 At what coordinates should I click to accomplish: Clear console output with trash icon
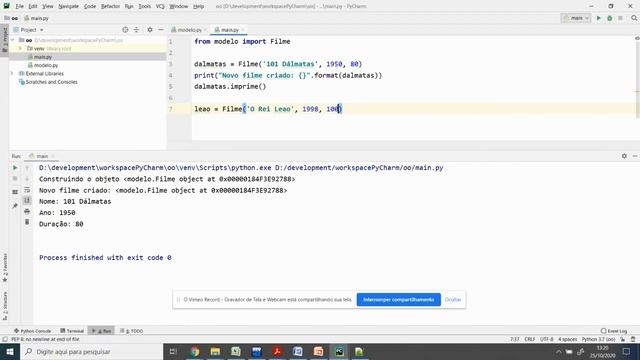pos(27,222)
